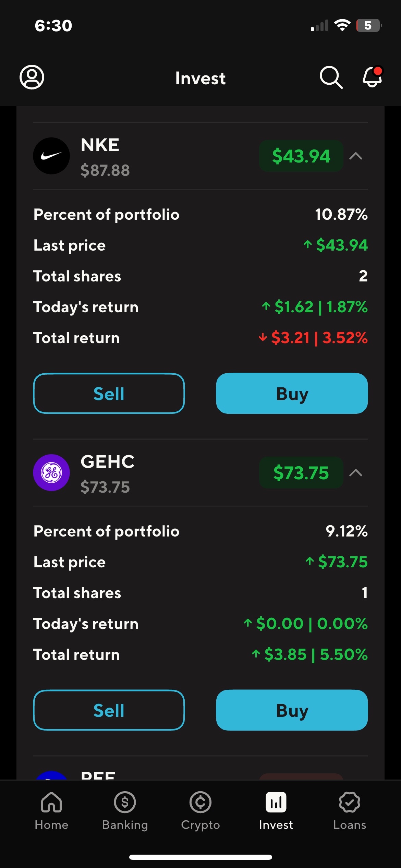Open the notifications bell
Screen dimensions: 401x868
pos(372,77)
